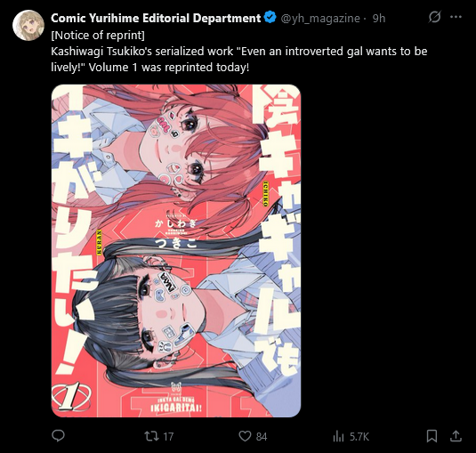Click the tweet text mentioning Kashiwagi Tsukiko

[239, 60]
